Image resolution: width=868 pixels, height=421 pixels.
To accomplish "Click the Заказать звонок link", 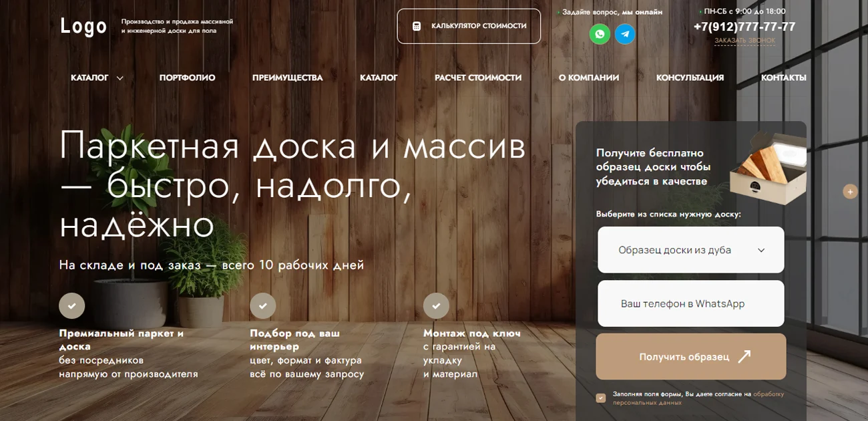I will (x=744, y=41).
